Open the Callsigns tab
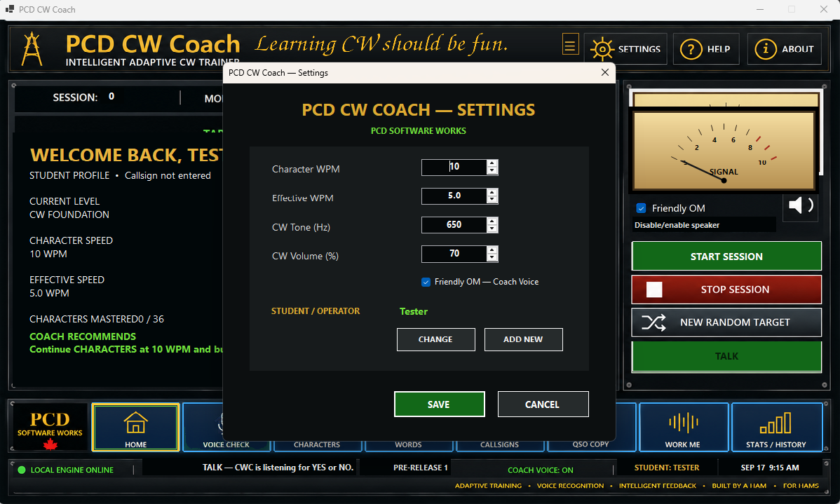The image size is (840, 504). [x=499, y=445]
